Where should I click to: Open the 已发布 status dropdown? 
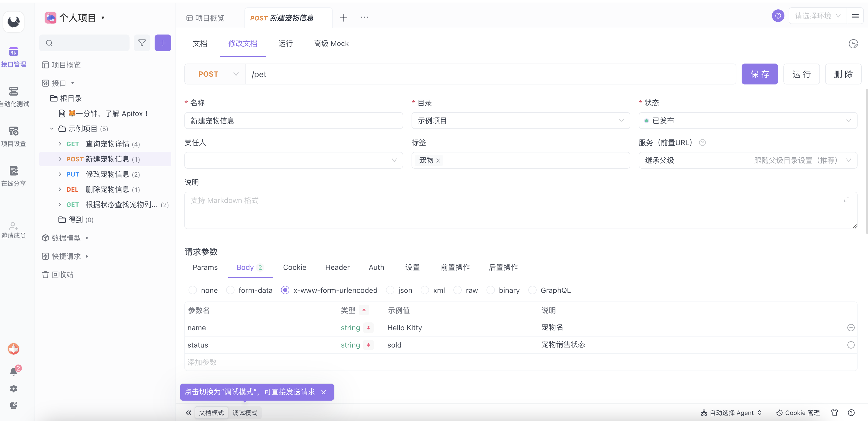748,121
